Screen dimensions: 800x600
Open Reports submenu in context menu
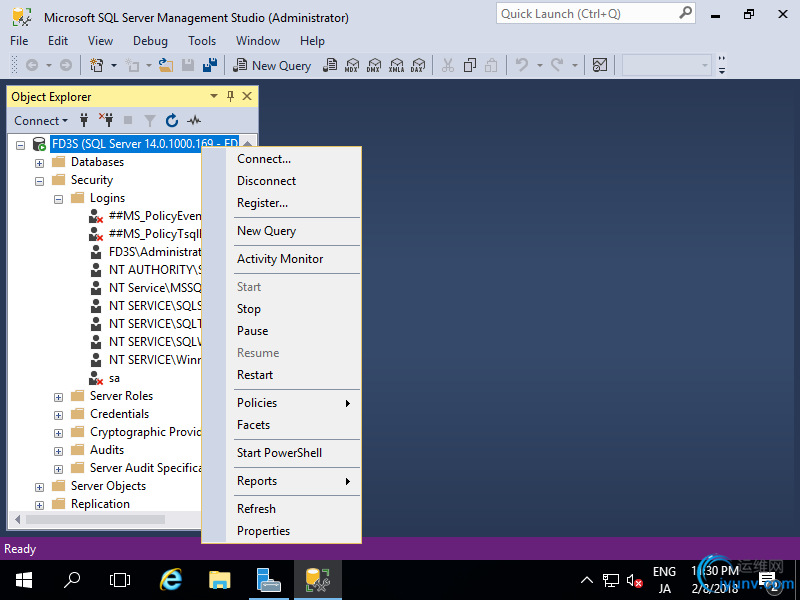click(x=282, y=481)
